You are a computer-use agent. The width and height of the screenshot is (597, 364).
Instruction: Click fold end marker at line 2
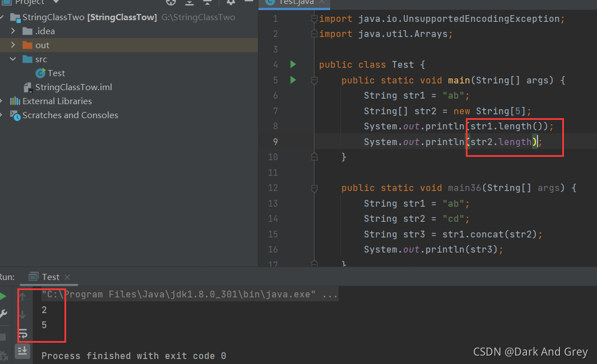314,34
